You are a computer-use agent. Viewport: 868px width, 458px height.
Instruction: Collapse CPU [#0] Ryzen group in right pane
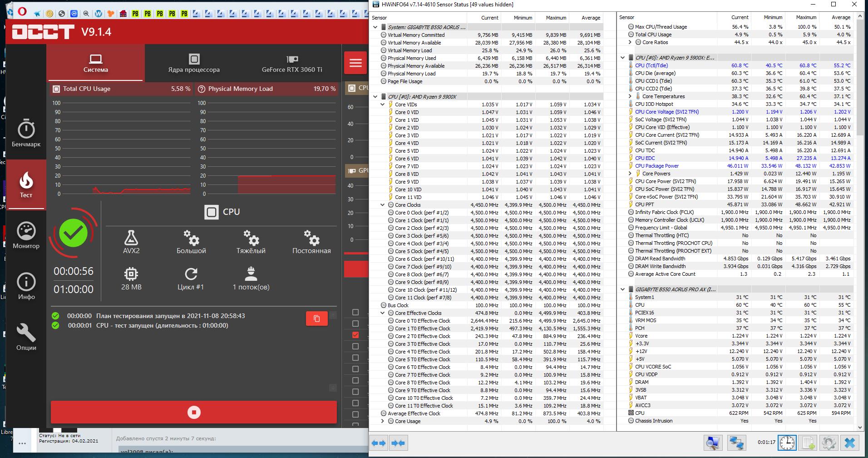pyautogui.click(x=622, y=58)
